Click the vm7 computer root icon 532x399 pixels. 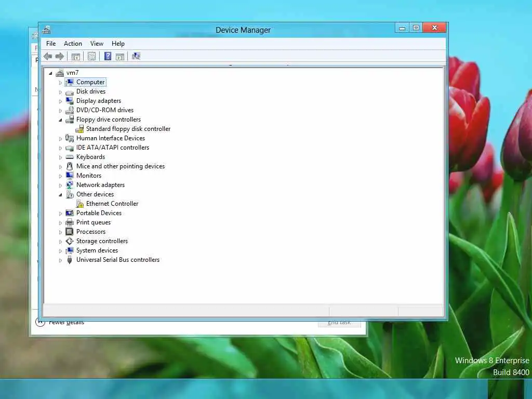[x=60, y=73]
